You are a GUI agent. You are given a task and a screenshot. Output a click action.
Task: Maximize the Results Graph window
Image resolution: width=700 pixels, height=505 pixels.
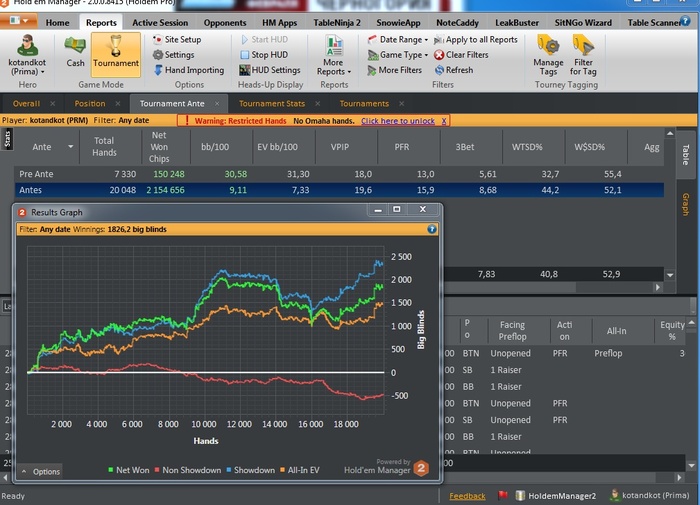pyautogui.click(x=397, y=209)
